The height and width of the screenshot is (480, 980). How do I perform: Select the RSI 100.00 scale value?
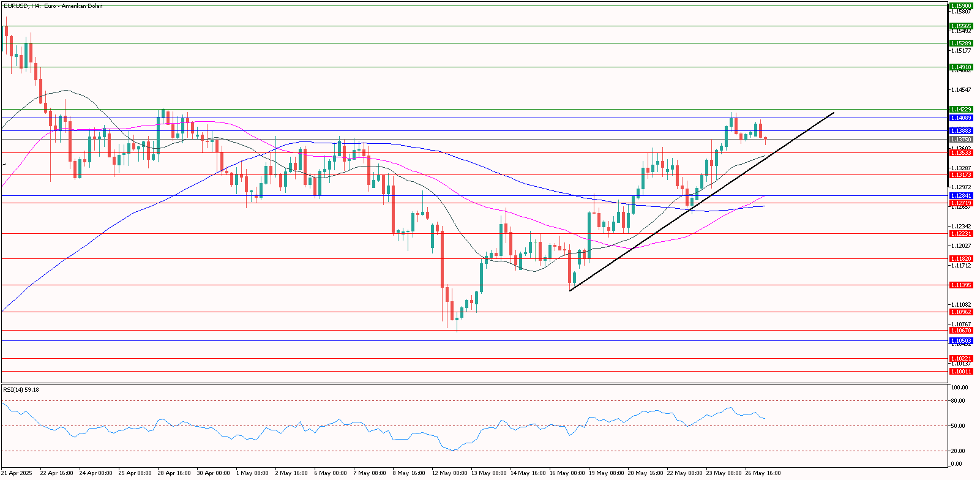959,388
